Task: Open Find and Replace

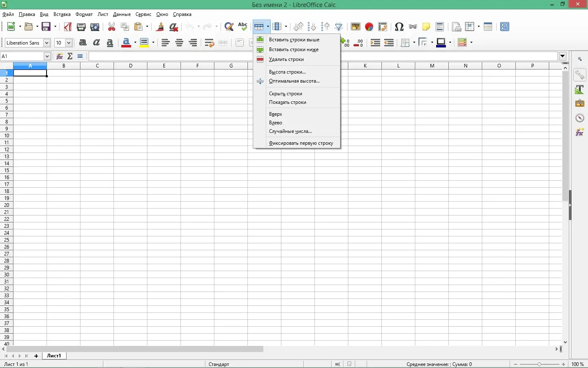Action: pyautogui.click(x=229, y=27)
